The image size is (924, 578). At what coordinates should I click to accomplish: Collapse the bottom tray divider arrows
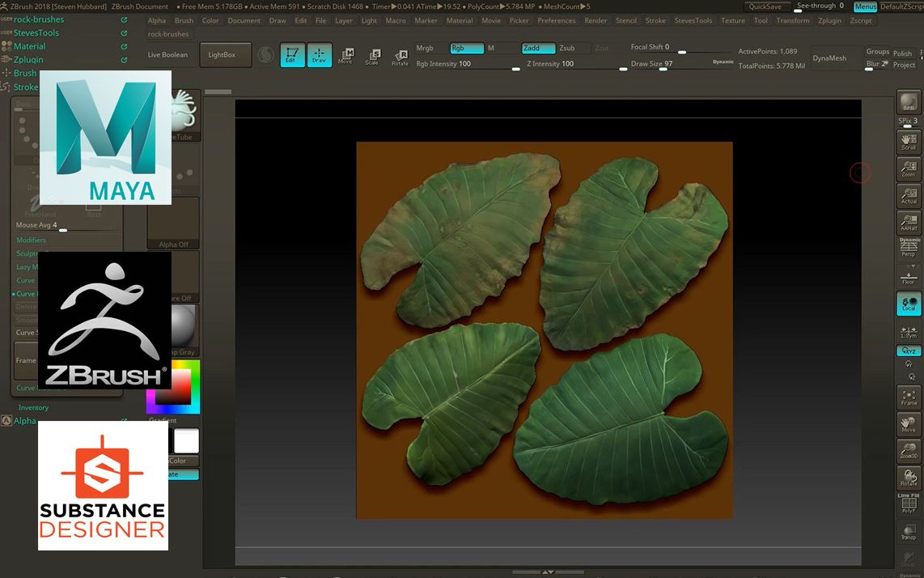pos(548,572)
